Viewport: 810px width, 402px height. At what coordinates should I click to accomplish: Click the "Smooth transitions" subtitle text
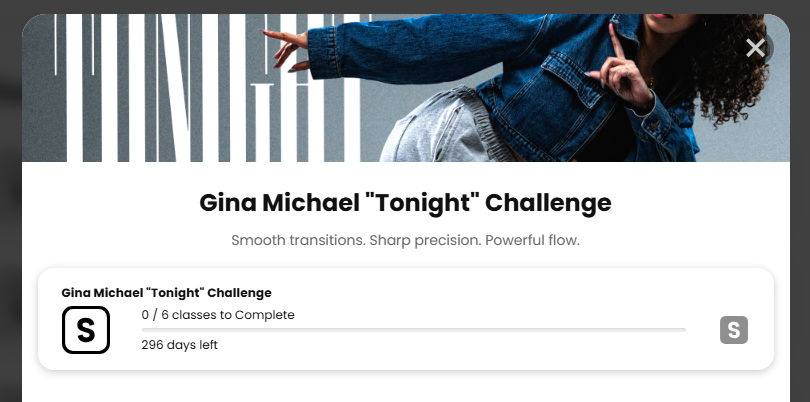[405, 241]
